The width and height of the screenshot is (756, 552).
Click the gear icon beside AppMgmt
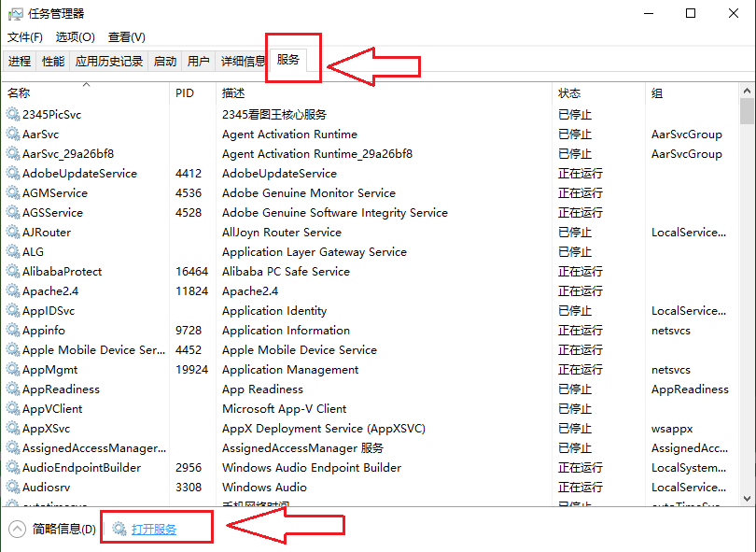pos(12,370)
